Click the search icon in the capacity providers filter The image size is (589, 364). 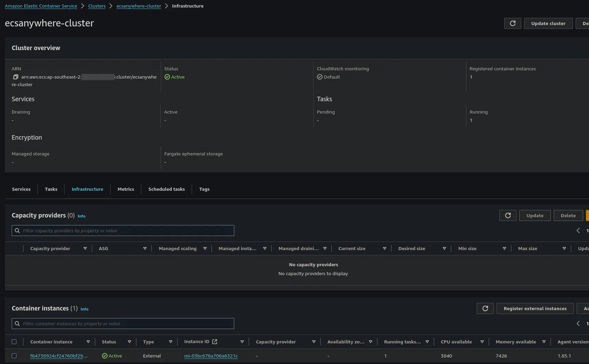[x=18, y=231]
